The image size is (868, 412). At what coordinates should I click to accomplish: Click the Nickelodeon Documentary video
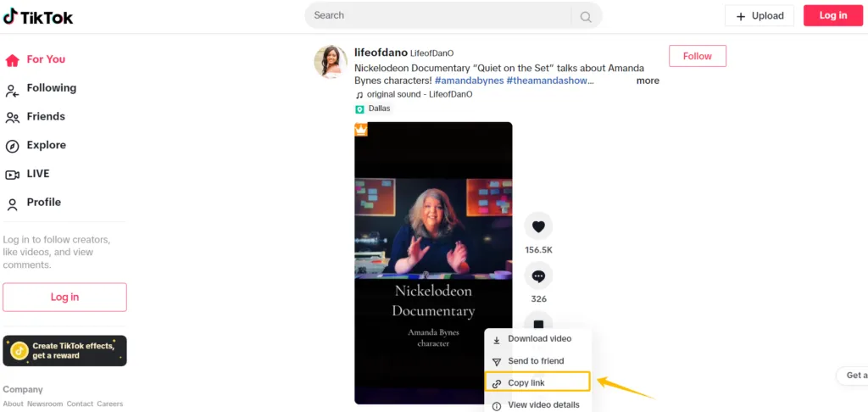[433, 263]
